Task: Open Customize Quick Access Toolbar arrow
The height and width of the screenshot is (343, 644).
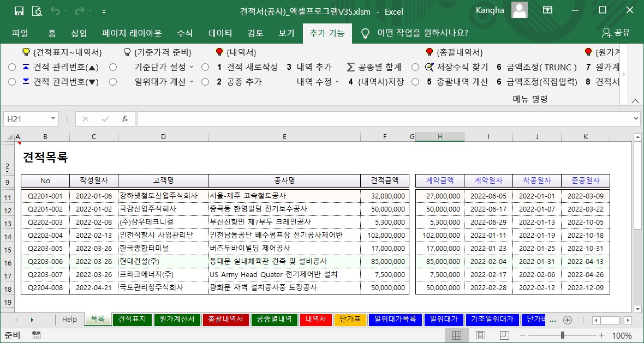Action: coord(104,12)
